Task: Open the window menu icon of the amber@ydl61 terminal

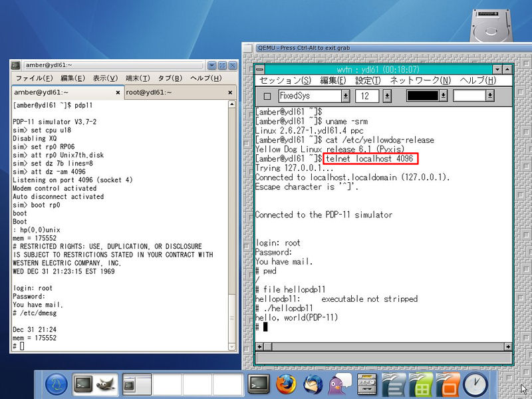Action: pyautogui.click(x=15, y=65)
